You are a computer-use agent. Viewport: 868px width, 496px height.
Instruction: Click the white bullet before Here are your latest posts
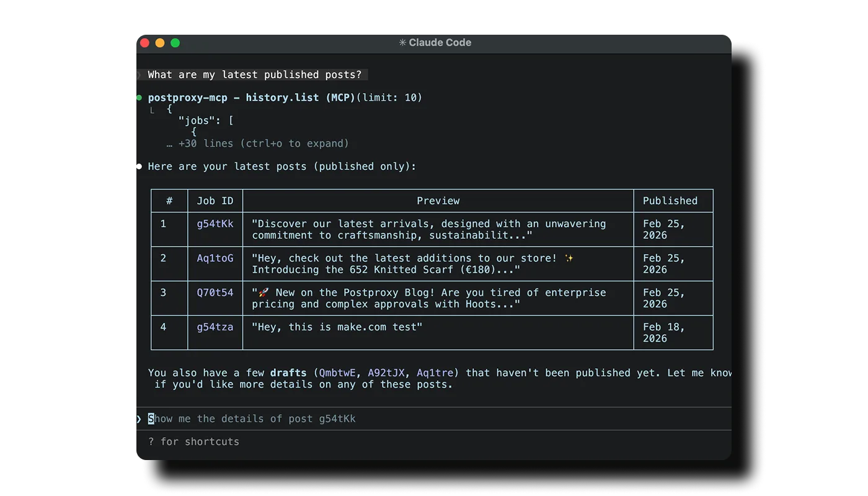click(139, 167)
